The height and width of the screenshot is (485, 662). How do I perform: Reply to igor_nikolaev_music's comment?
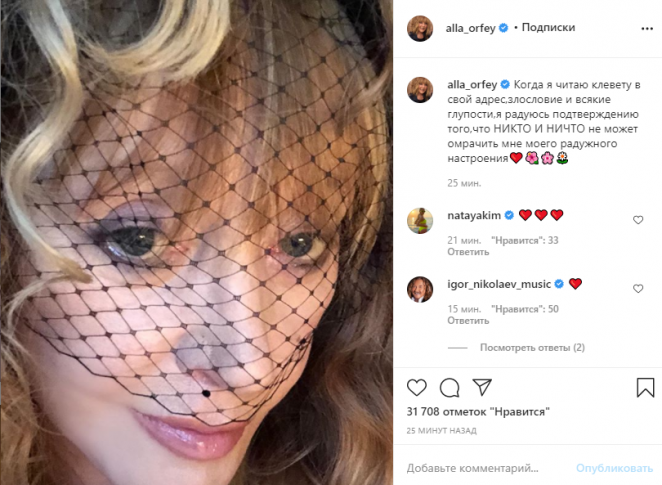[x=468, y=321]
